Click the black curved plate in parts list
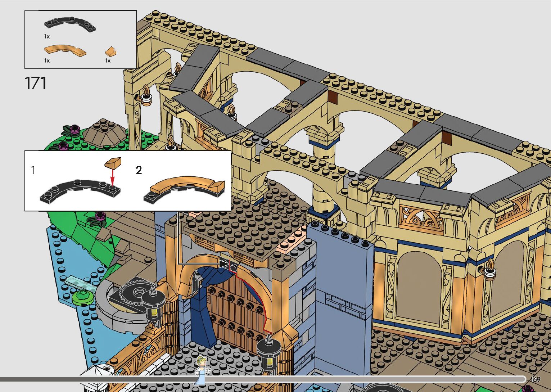551x392 pixels. point(70,24)
